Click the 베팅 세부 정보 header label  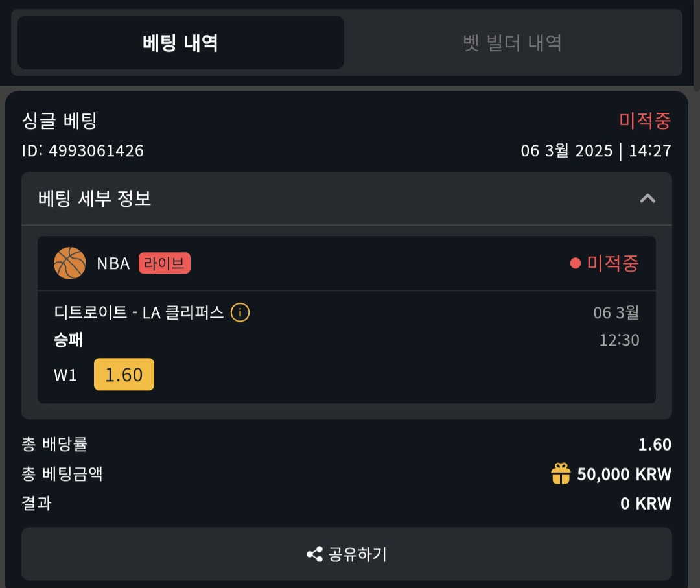point(95,198)
